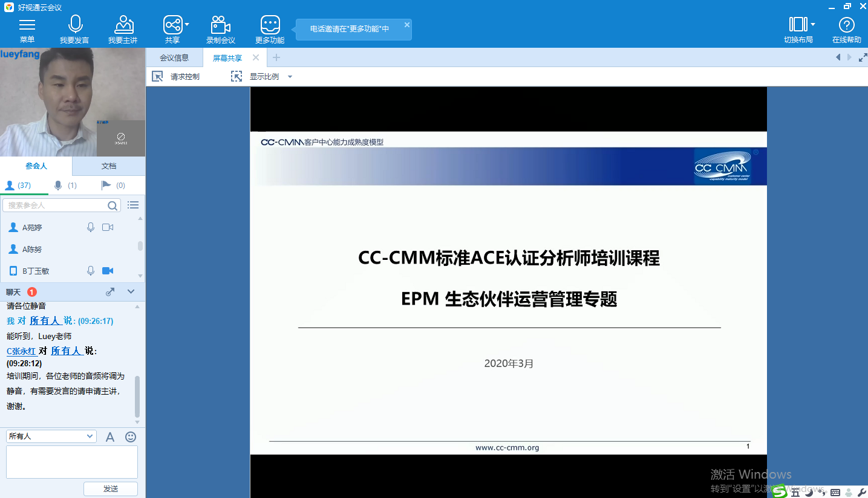Click the C张永红 sender name link
The height and width of the screenshot is (498, 868).
pos(21,351)
